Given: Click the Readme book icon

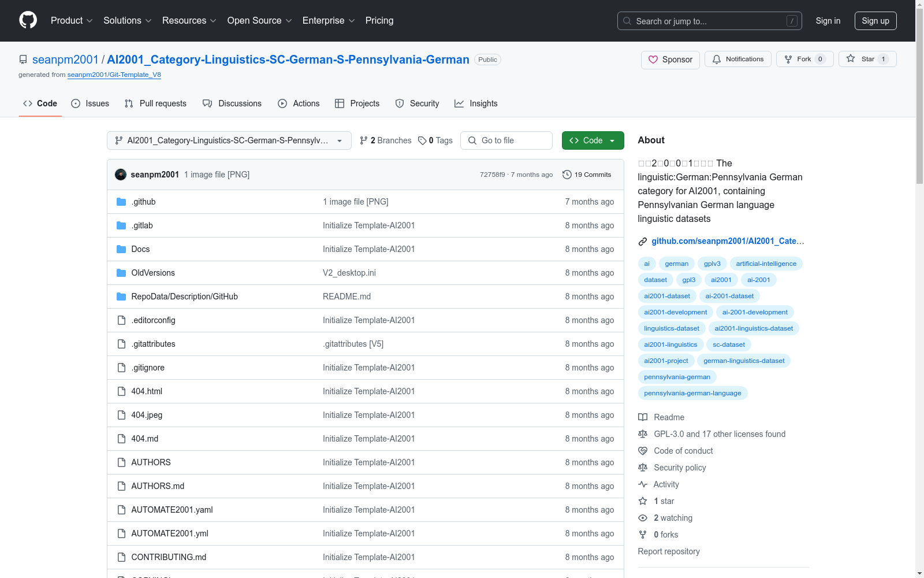Looking at the screenshot, I should [643, 417].
